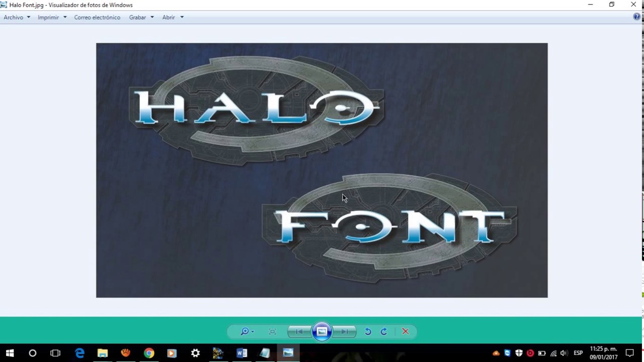Click the ESP language indicator

[x=579, y=353]
